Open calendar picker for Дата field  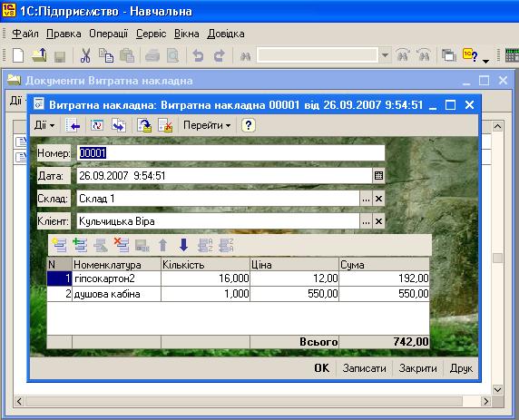[378, 176]
